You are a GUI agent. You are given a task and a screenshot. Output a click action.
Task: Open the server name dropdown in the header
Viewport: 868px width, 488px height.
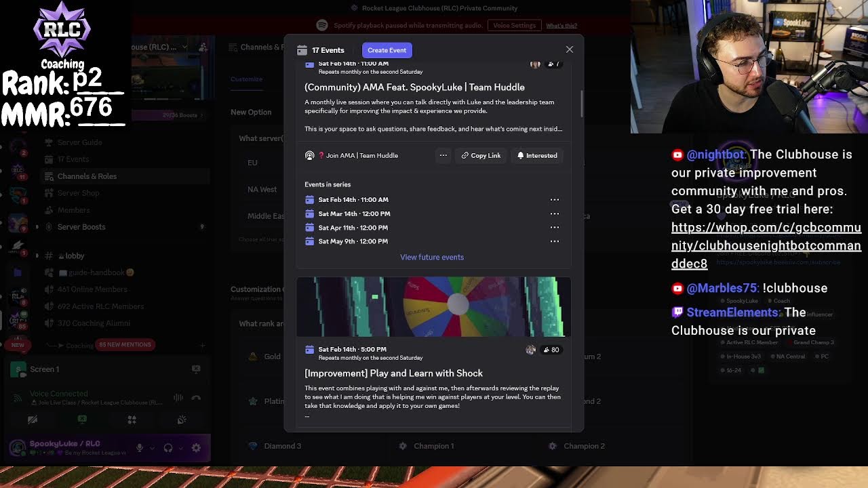(186, 47)
